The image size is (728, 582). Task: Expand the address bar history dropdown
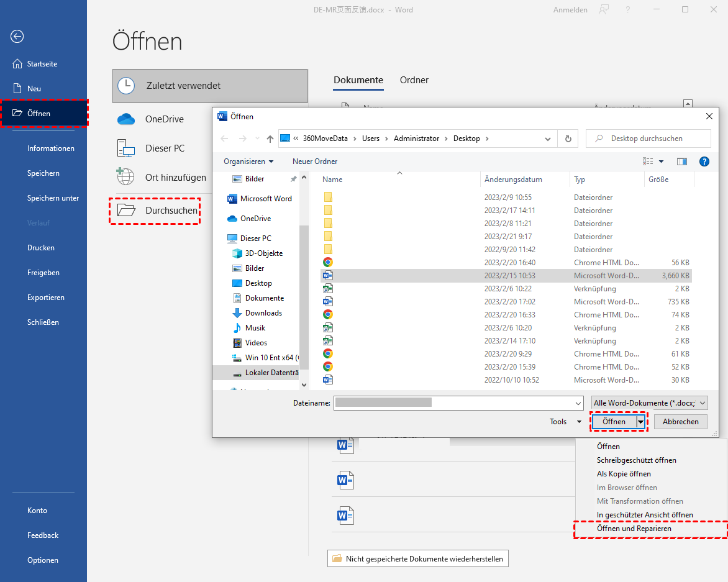(547, 139)
